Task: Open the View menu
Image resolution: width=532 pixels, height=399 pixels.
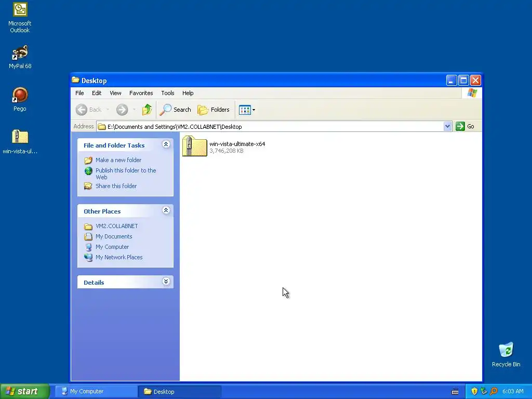Action: pos(115,93)
